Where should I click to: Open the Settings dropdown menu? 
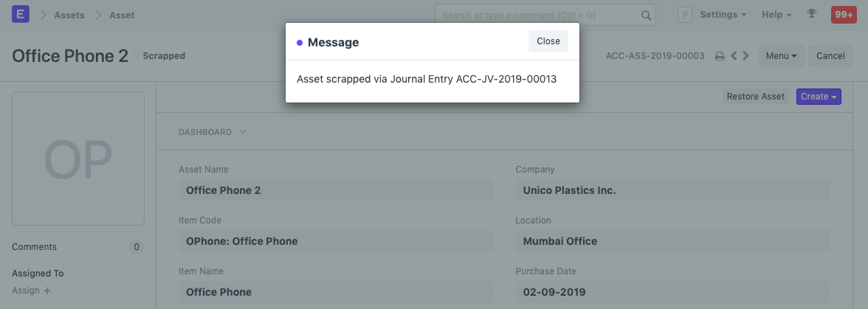(723, 15)
